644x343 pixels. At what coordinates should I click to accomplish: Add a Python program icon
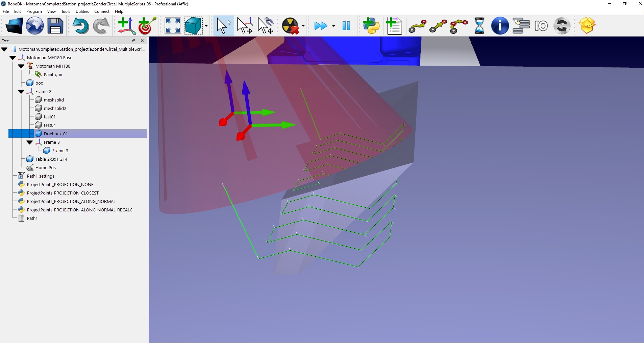pos(371,26)
